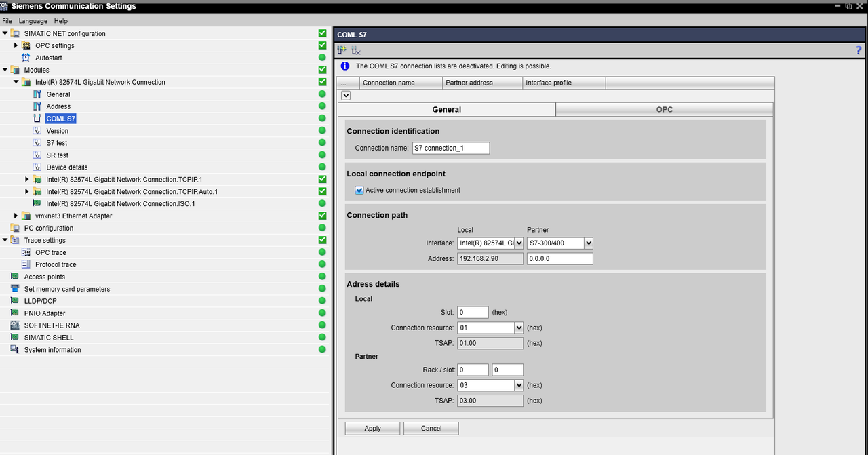Click green checkmark on vmxnet3 Ethernet Adapter row
Screen dimensions: 868x455
tap(322, 216)
